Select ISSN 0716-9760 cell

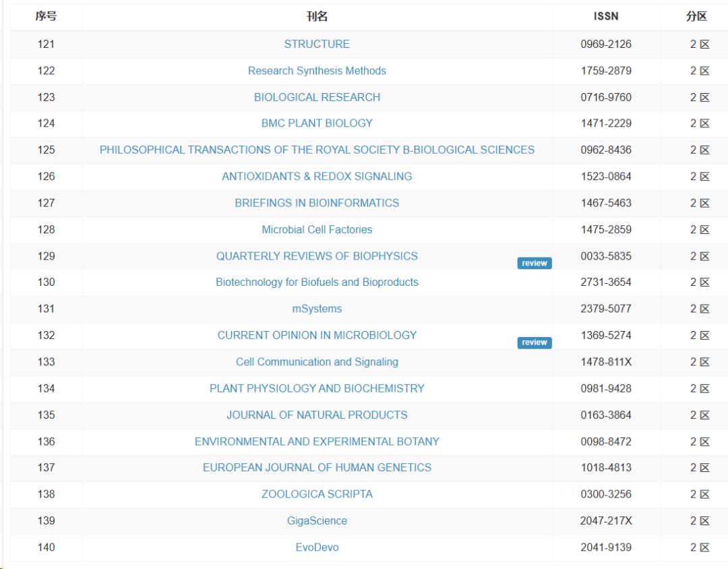point(606,97)
